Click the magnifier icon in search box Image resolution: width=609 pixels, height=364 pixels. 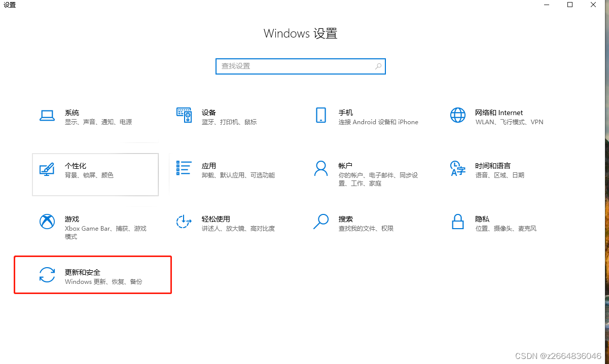pyautogui.click(x=378, y=66)
